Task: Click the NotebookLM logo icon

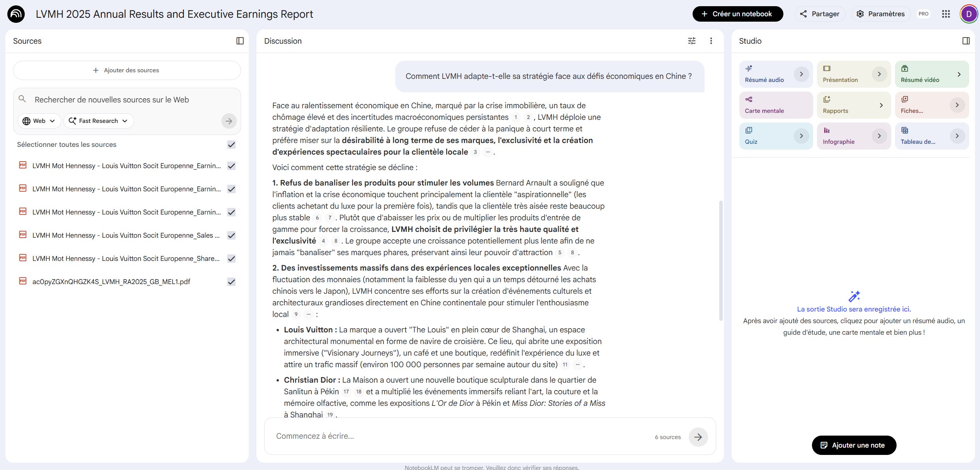Action: 16,14
